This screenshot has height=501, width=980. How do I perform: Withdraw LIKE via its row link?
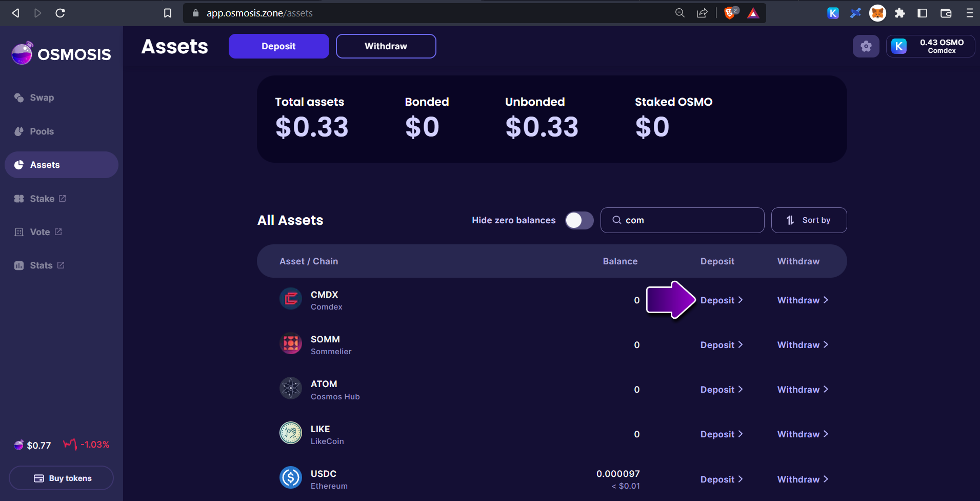[x=803, y=434]
